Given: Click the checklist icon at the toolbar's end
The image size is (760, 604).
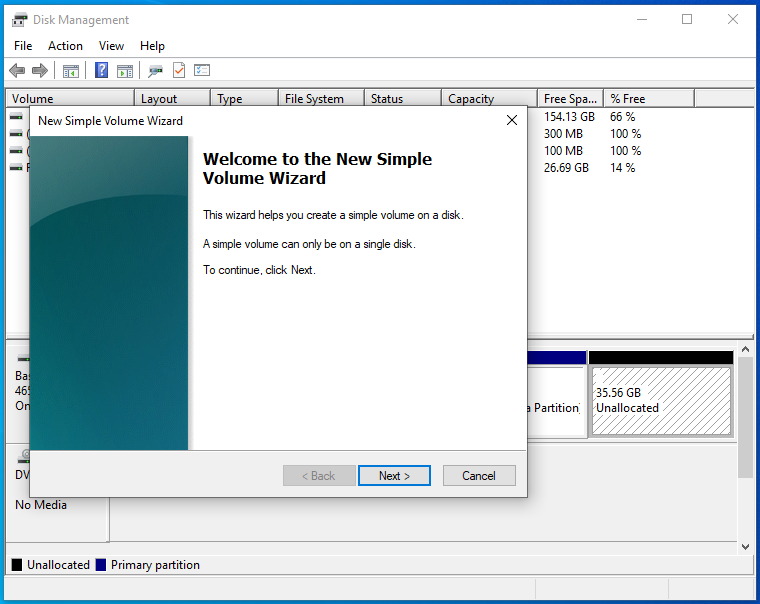Looking at the screenshot, I should coord(202,71).
